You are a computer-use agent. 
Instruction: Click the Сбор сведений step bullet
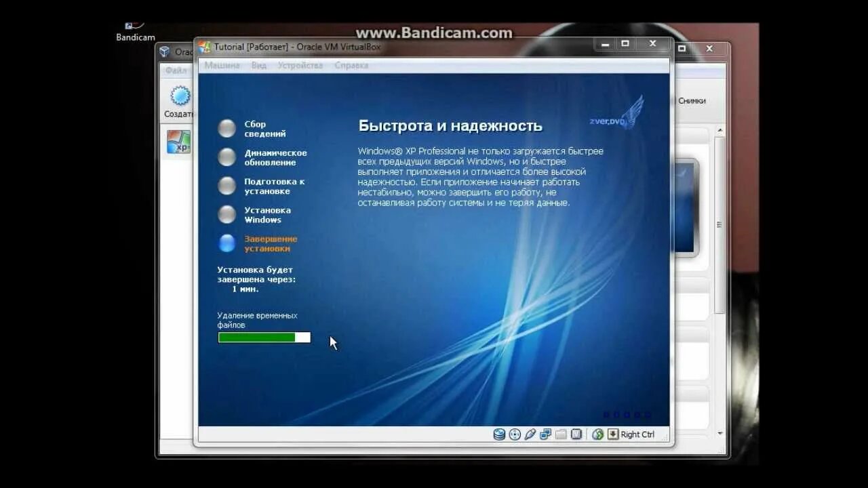(x=226, y=128)
